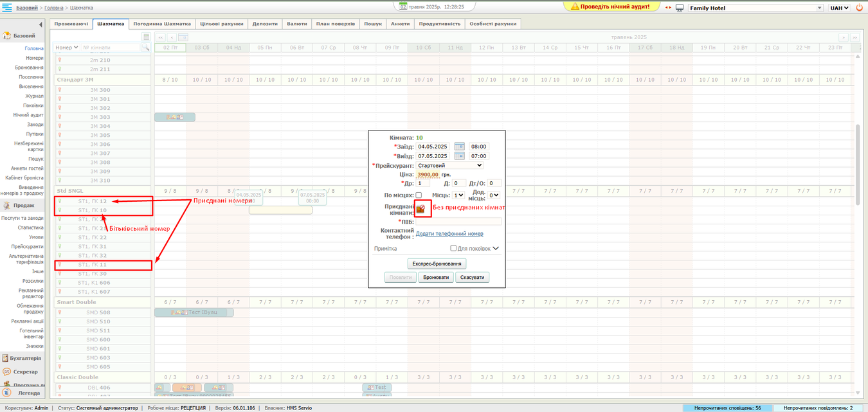The width and height of the screenshot is (868, 412).
Task: Click the power logout icon
Action: (x=859, y=8)
